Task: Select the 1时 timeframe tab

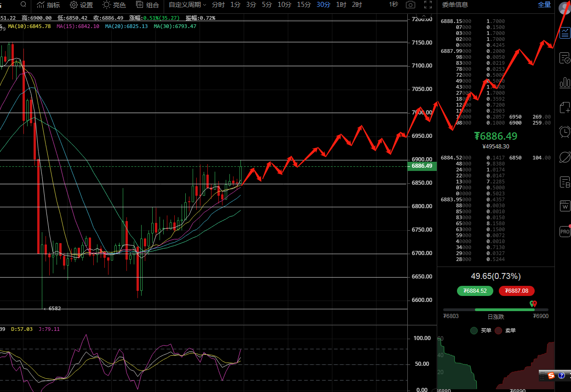Action: point(341,5)
